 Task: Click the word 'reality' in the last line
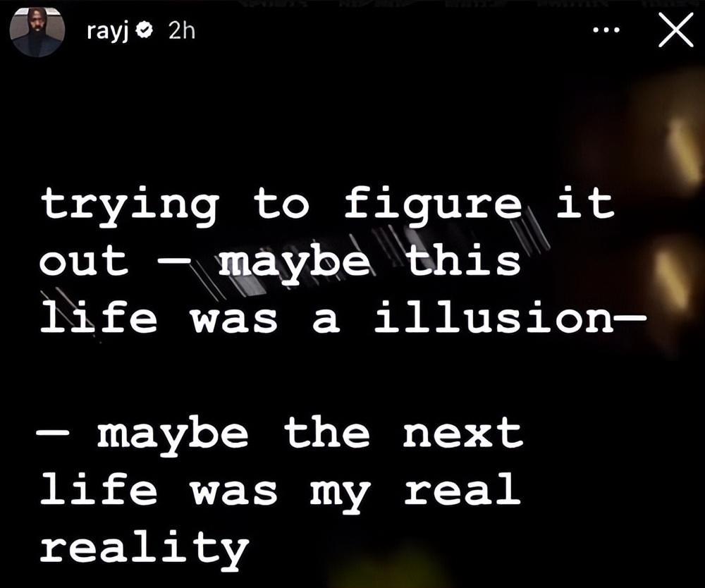point(145,549)
